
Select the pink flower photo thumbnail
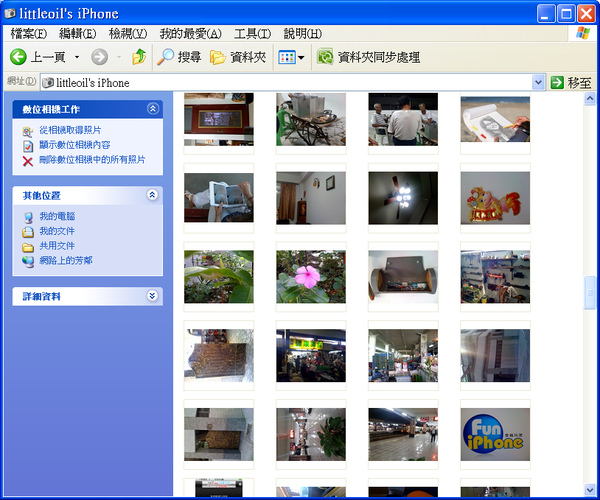[x=311, y=277]
